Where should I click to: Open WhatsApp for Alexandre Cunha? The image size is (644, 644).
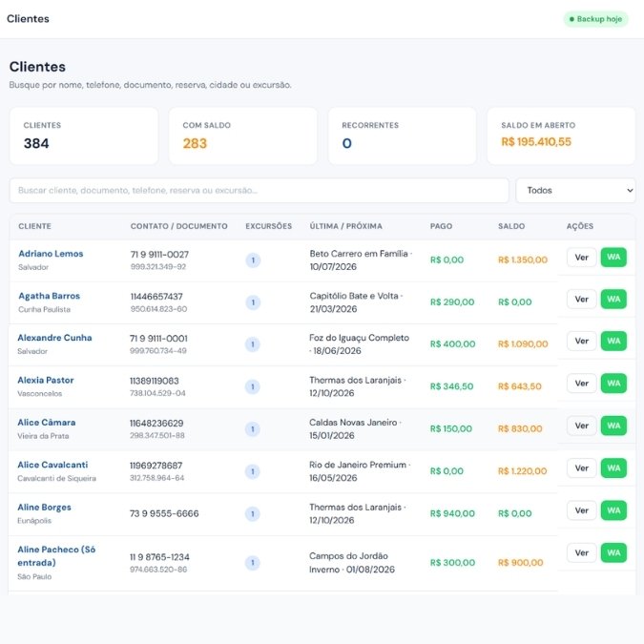click(x=613, y=341)
